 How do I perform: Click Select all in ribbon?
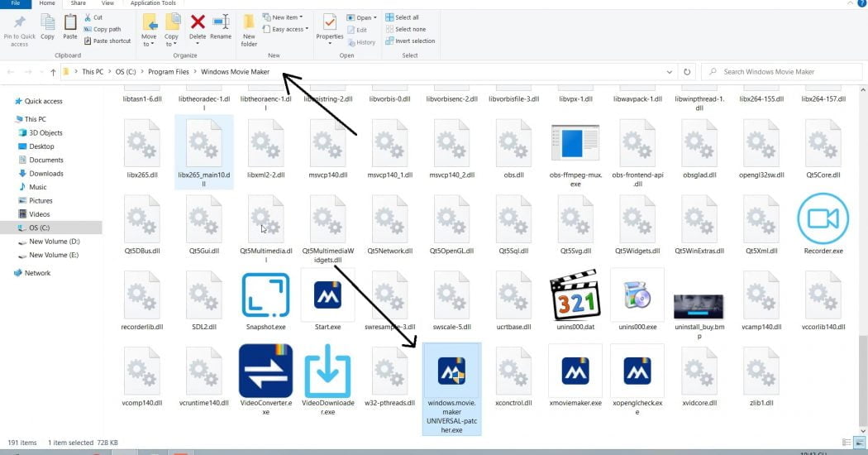(402, 17)
